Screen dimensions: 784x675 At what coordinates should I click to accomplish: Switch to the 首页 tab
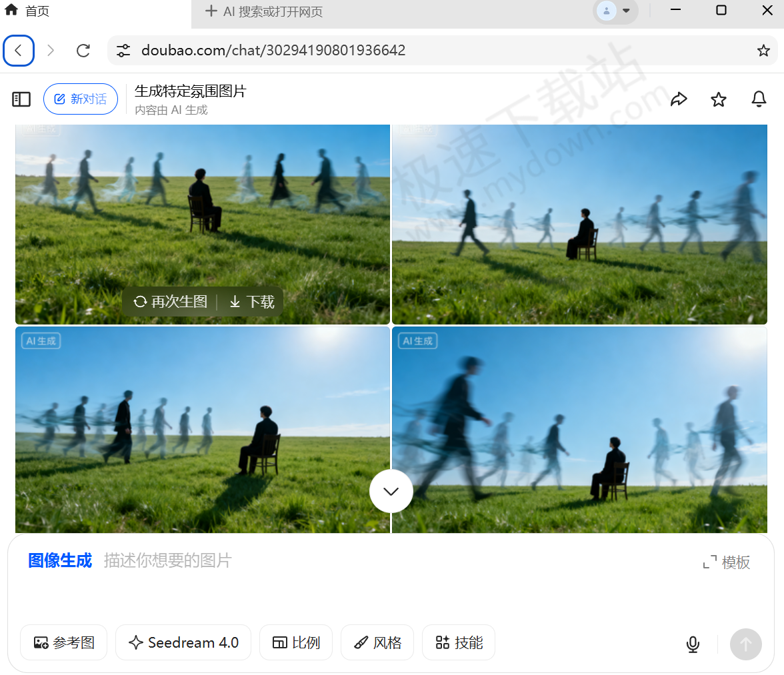pyautogui.click(x=37, y=11)
